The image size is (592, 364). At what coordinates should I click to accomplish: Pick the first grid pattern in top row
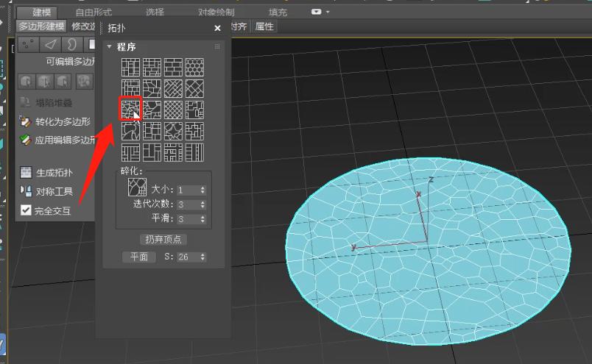pyautogui.click(x=131, y=67)
